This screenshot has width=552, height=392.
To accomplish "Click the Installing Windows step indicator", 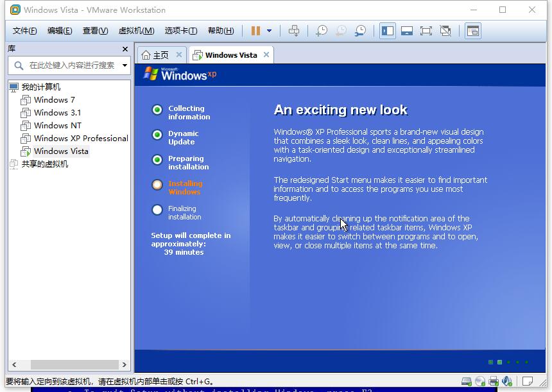I will point(157,185).
